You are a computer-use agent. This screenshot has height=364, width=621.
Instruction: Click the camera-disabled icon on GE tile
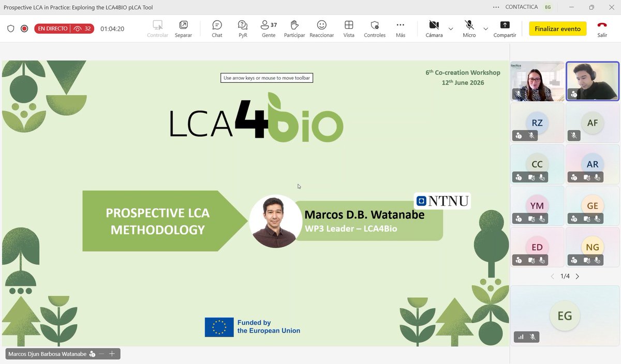point(586,219)
